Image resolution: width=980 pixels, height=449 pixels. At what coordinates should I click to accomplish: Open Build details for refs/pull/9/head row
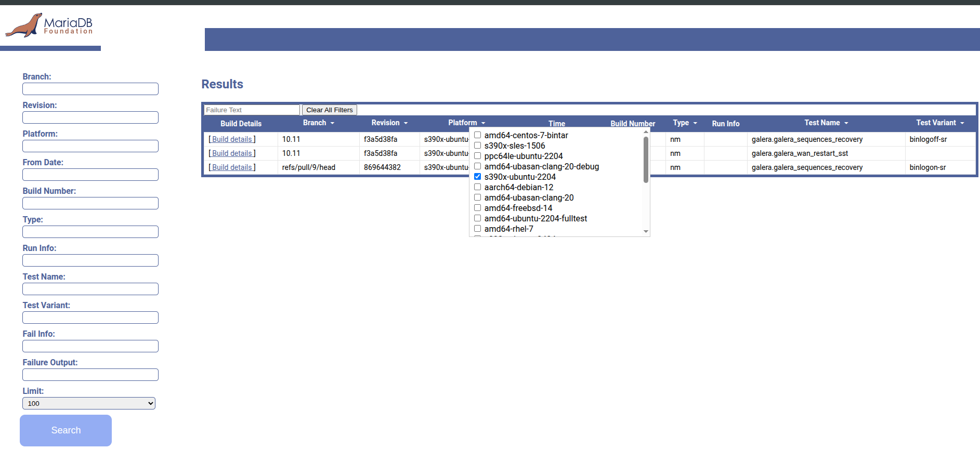click(232, 167)
